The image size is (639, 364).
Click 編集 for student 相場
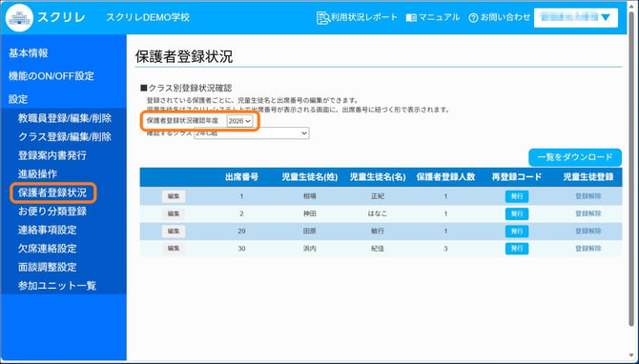[x=174, y=196]
